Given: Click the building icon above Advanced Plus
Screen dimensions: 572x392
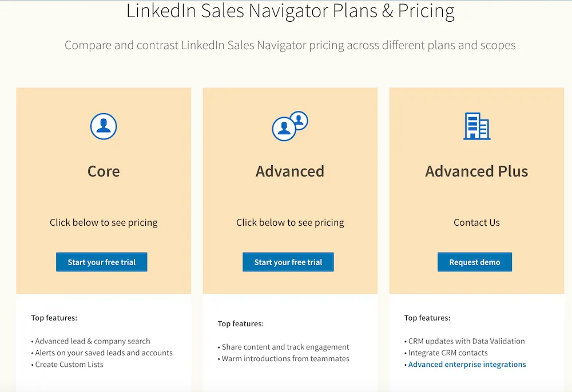Looking at the screenshot, I should 476,127.
